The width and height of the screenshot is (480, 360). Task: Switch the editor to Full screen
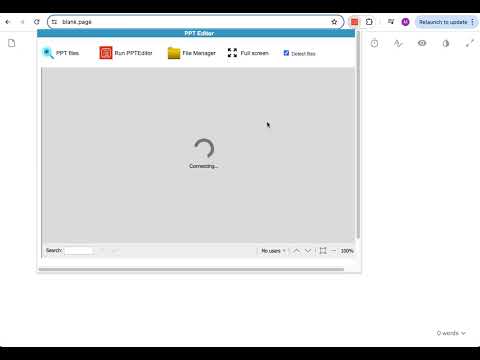248,53
